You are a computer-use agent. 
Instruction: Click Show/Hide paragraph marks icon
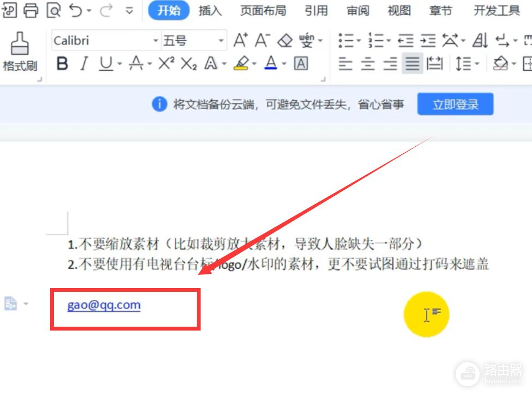[x=502, y=40]
